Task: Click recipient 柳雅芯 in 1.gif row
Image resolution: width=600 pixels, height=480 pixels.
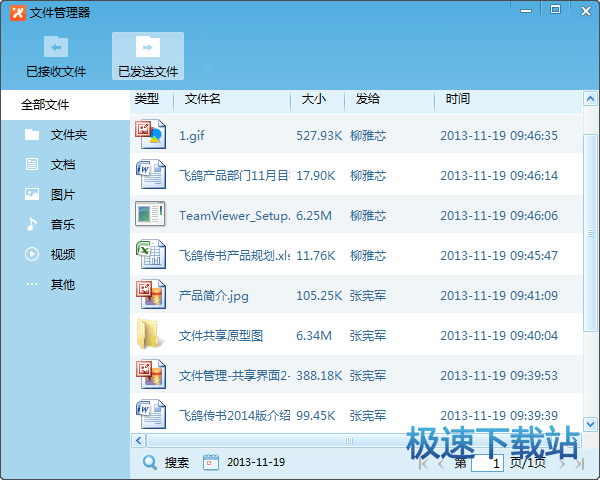Action: coord(368,136)
